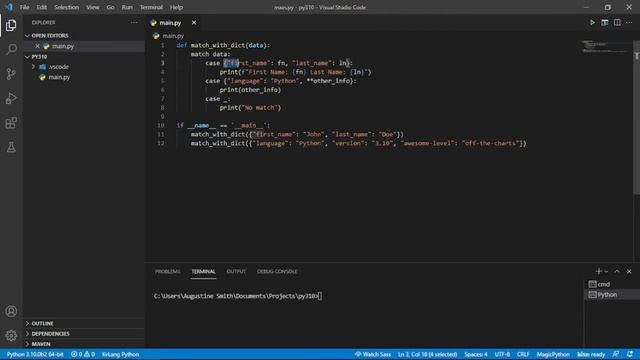Screen dimensions: 640x360
Task: Change indentation via Spaces: 4
Action: click(476, 354)
